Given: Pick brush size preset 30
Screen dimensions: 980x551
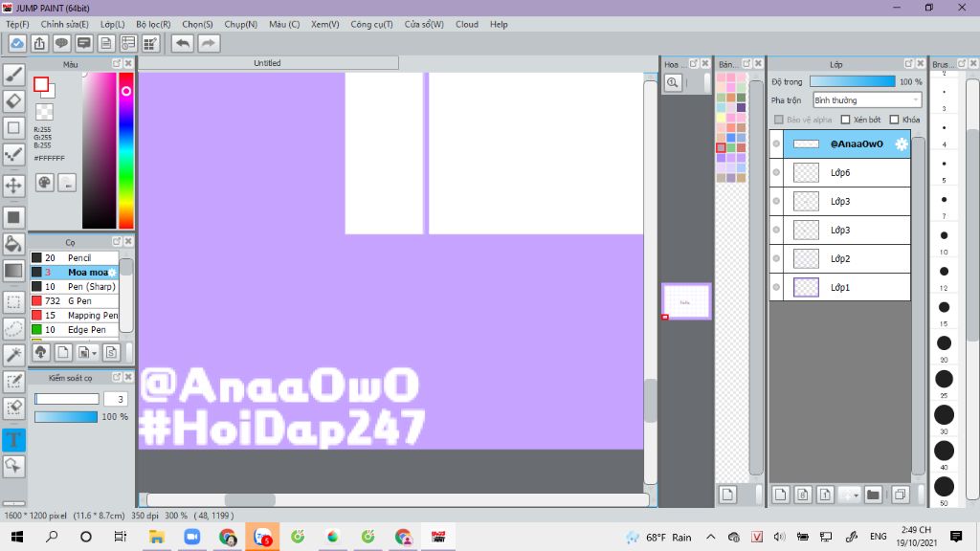Looking at the screenshot, I should [944, 415].
